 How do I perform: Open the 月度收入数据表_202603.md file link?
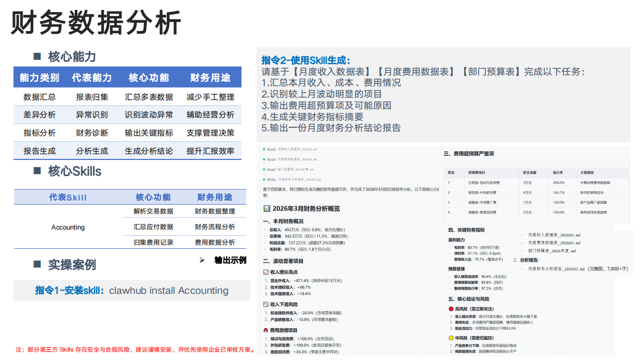pyautogui.click(x=554, y=235)
